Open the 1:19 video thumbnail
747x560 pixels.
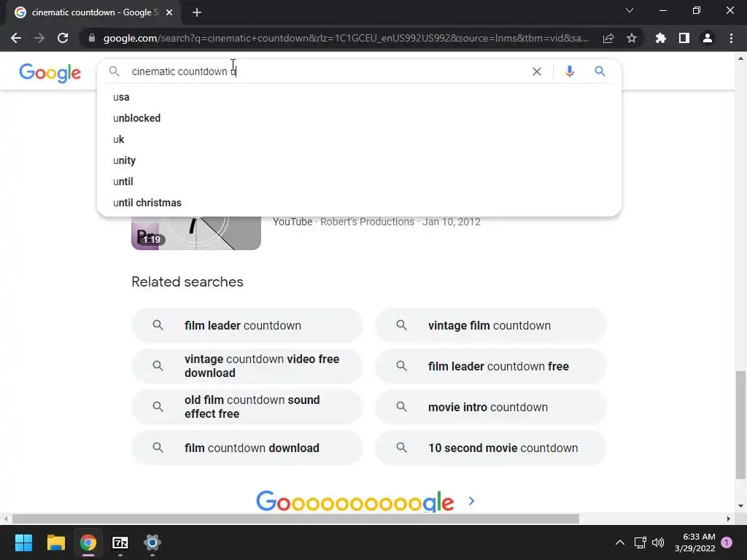point(196,233)
